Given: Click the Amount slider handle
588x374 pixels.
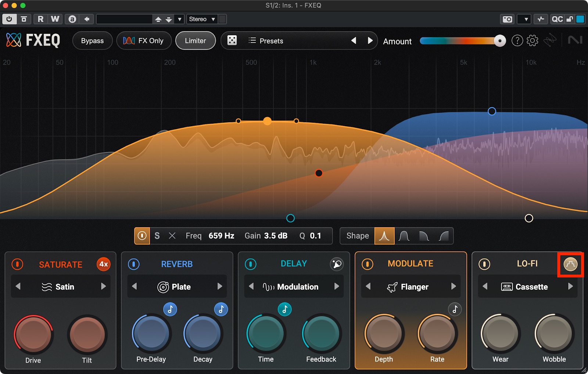Looking at the screenshot, I should click(500, 41).
